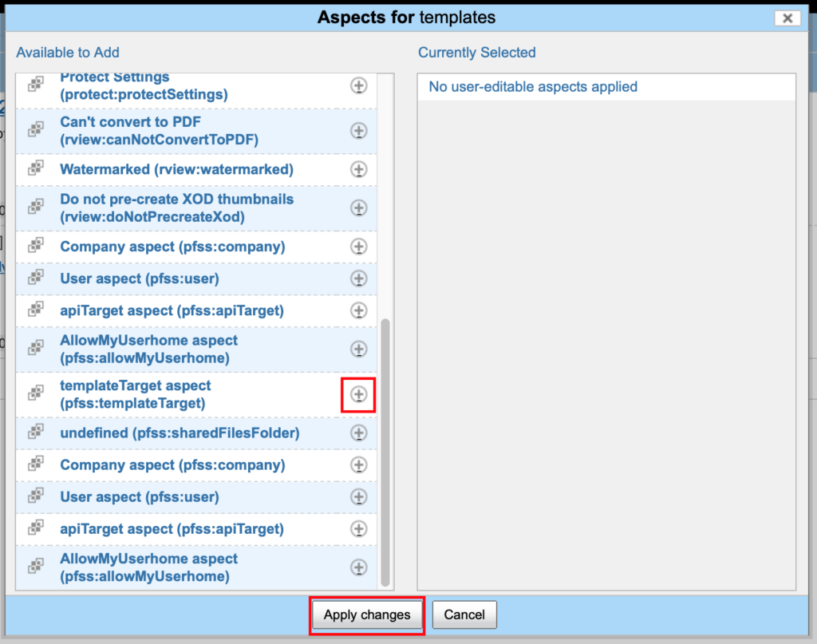Image resolution: width=817 pixels, height=644 pixels.
Task: Click the aspect icon left of templateTarget aspect
Action: (36, 394)
